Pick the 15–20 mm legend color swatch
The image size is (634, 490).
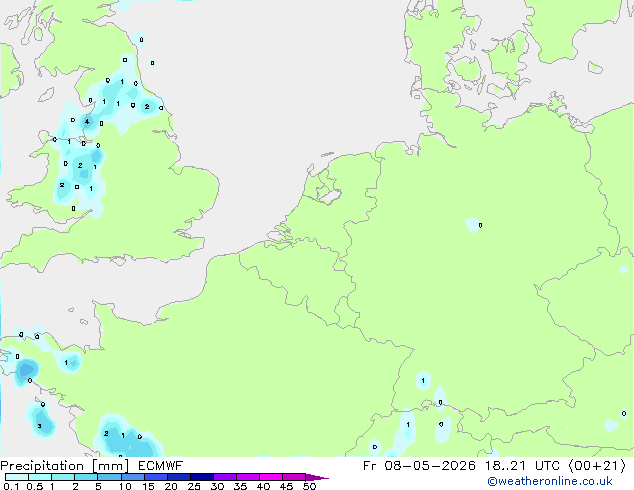(x=156, y=477)
